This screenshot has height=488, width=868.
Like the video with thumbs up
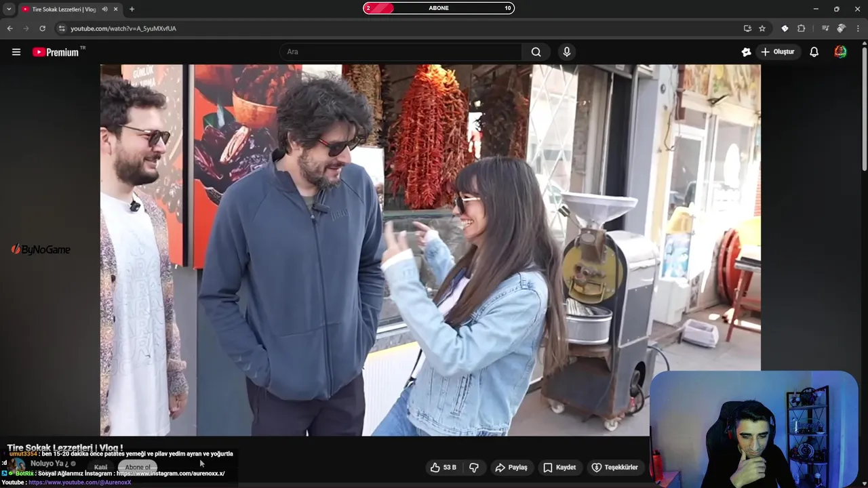pos(443,468)
